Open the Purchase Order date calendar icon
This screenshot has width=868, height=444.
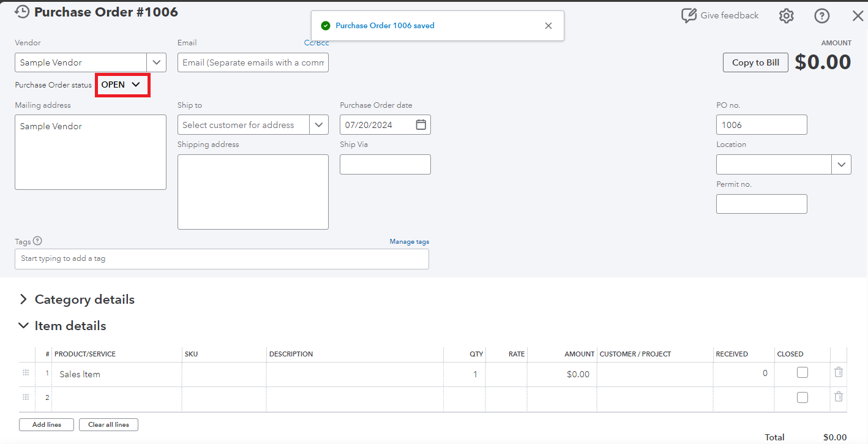[421, 124]
